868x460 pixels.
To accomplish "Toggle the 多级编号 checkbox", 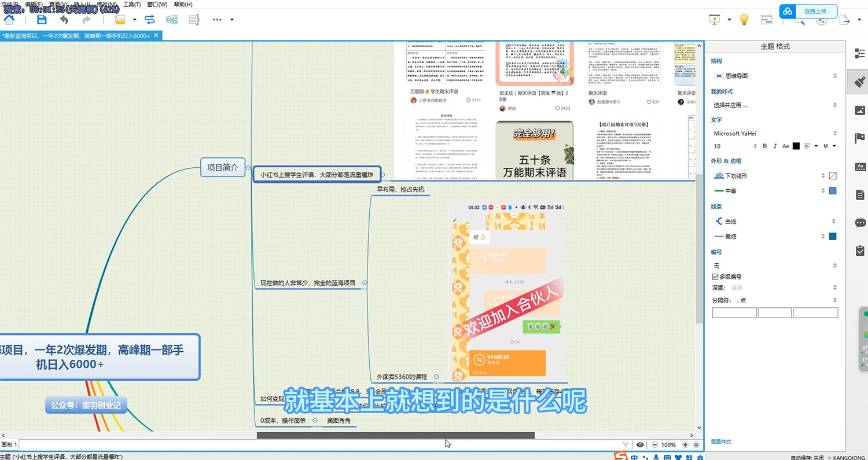I will point(715,277).
